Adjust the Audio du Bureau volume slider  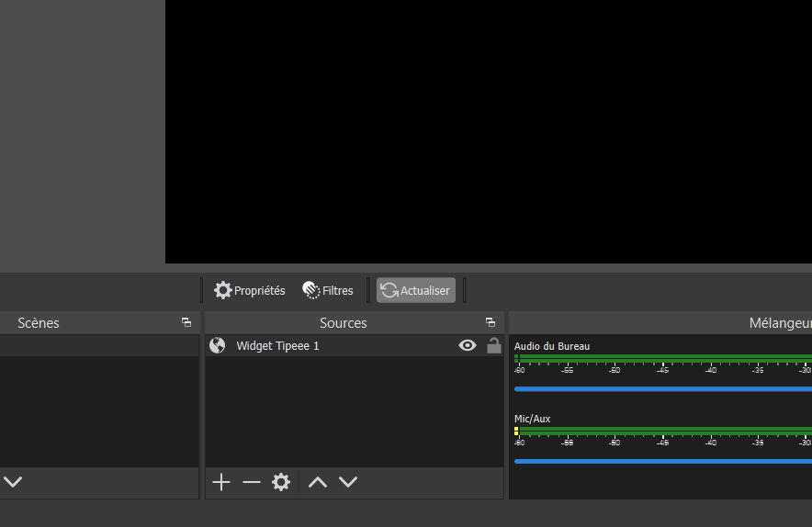pyautogui.click(x=661, y=389)
